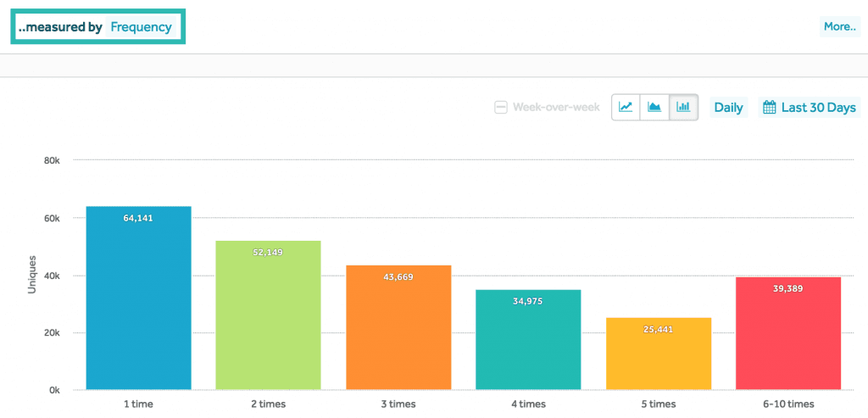Viewport: 868px width, 418px height.
Task: Click the Uniques axis title
Action: tap(32, 276)
